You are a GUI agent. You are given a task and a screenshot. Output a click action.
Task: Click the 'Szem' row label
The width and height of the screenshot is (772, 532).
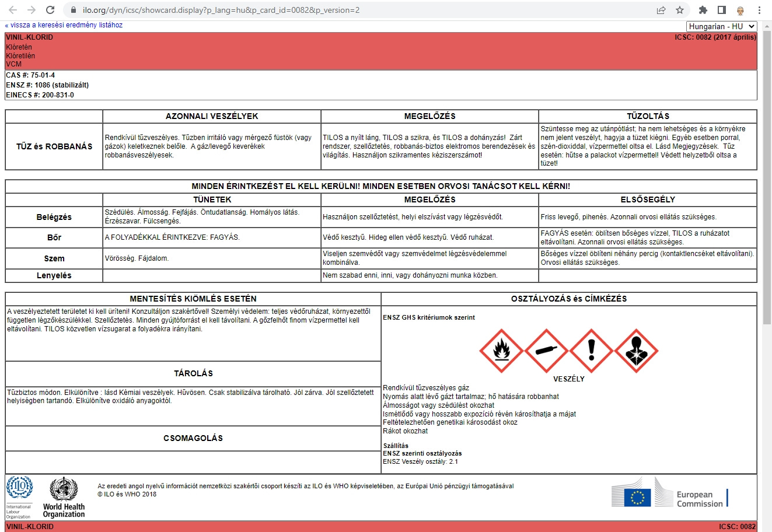pyautogui.click(x=54, y=258)
